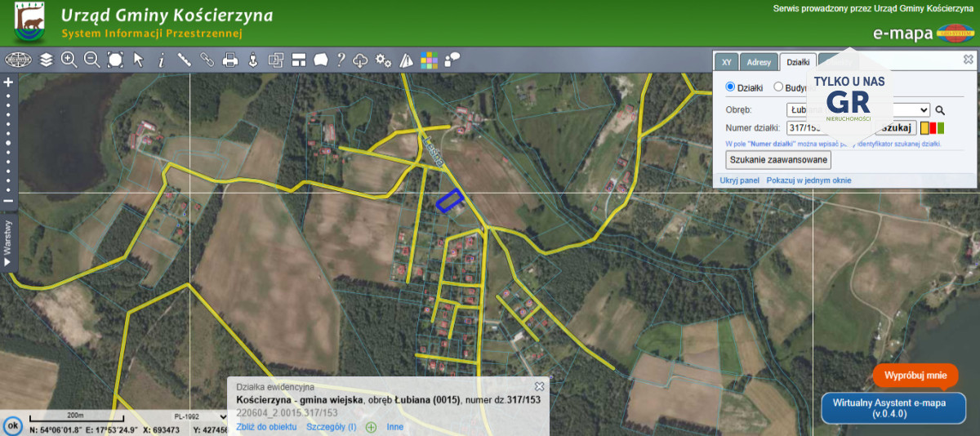This screenshot has width=980, height=436.
Task: Click the round ok button
Action: tap(12, 426)
